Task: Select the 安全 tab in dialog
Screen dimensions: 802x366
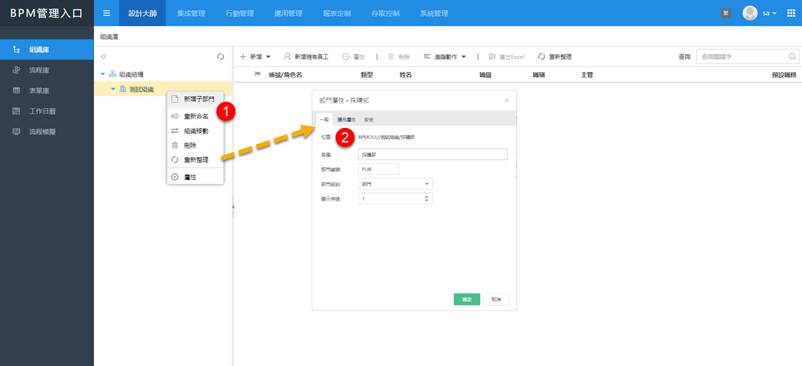Action: [x=368, y=119]
